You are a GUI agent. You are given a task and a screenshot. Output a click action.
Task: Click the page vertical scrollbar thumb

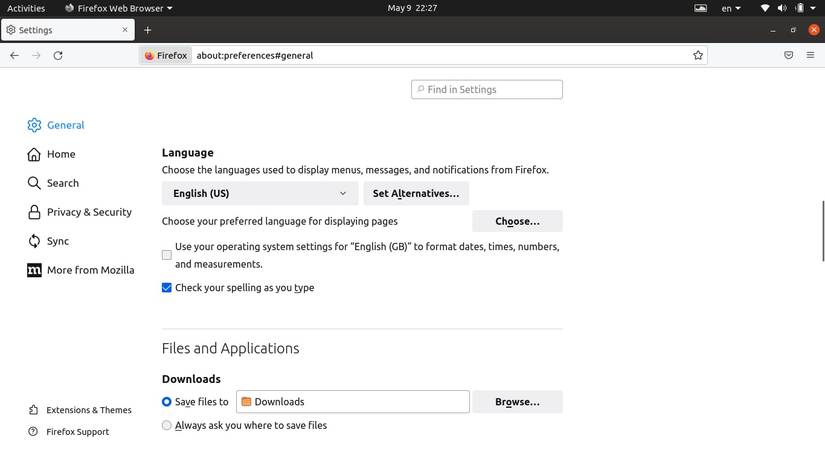(823, 230)
